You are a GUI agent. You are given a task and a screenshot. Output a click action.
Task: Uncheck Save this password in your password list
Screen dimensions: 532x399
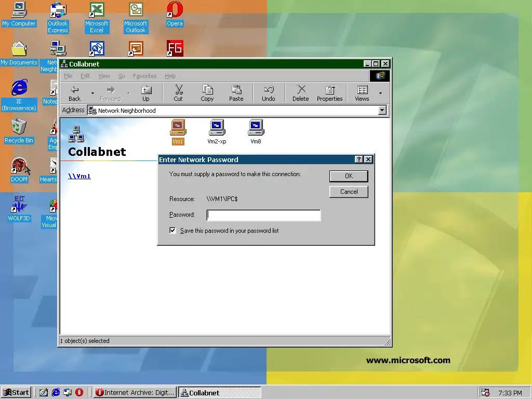click(x=172, y=230)
